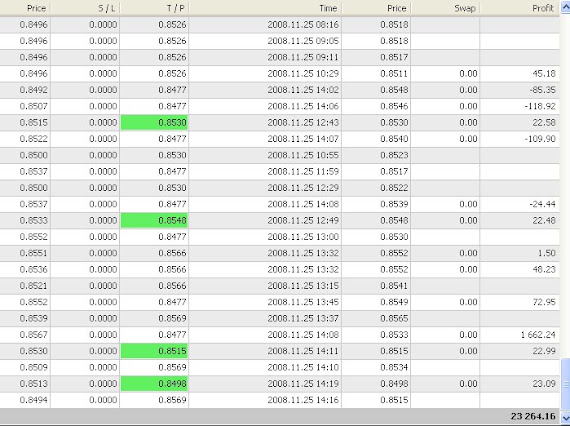Click the scrollbar up arrow button
The height and width of the screenshot is (426, 570).
[565, 8]
